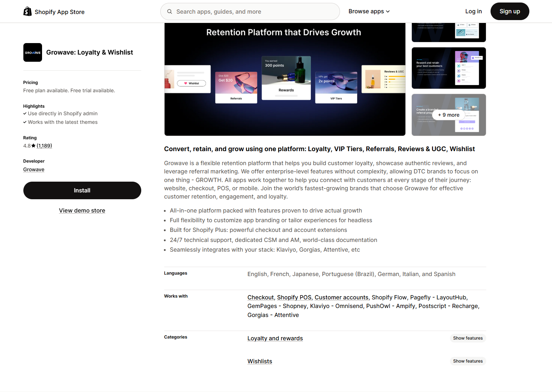Click the + 9 more thumbnail
The image size is (552, 392).
click(x=448, y=115)
